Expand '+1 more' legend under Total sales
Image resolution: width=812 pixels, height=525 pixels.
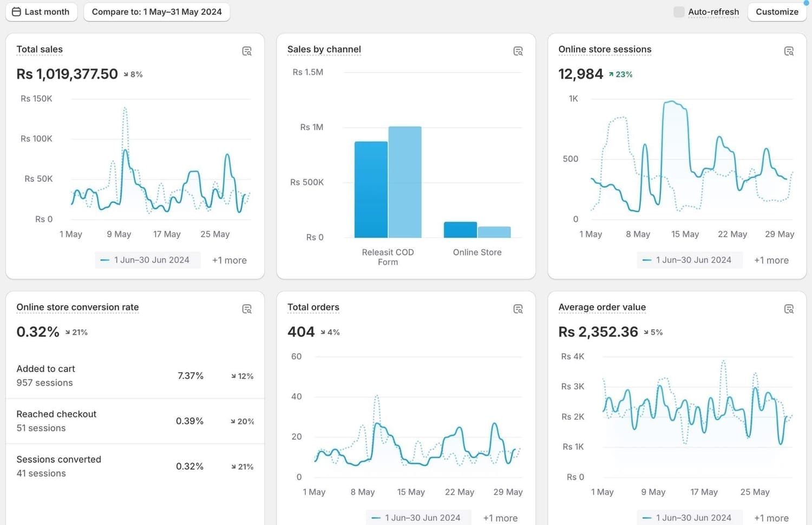point(229,260)
